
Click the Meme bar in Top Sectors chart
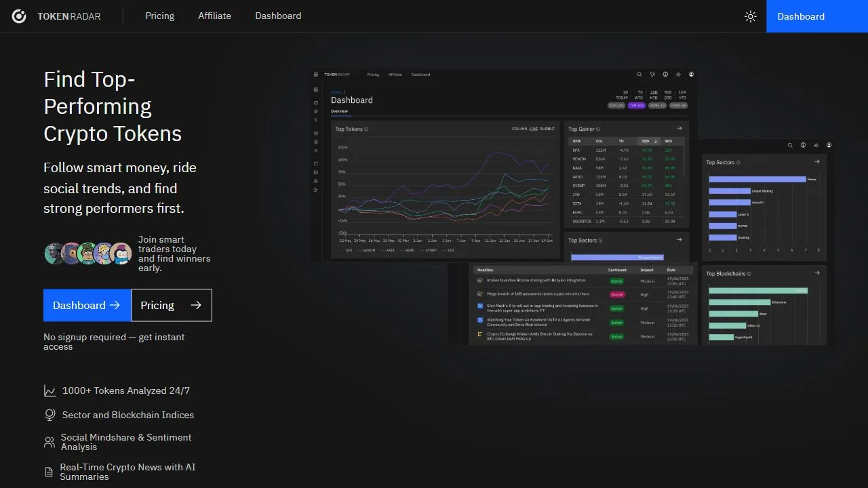[757, 179]
